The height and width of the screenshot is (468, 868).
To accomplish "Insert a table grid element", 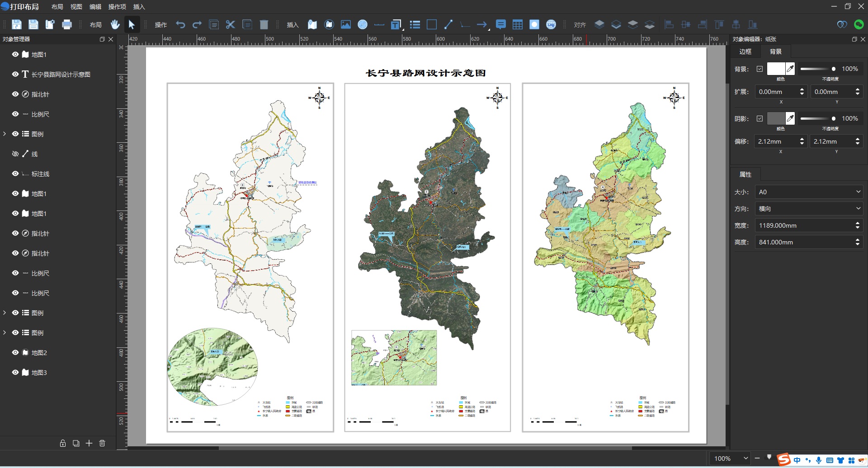I will 518,25.
